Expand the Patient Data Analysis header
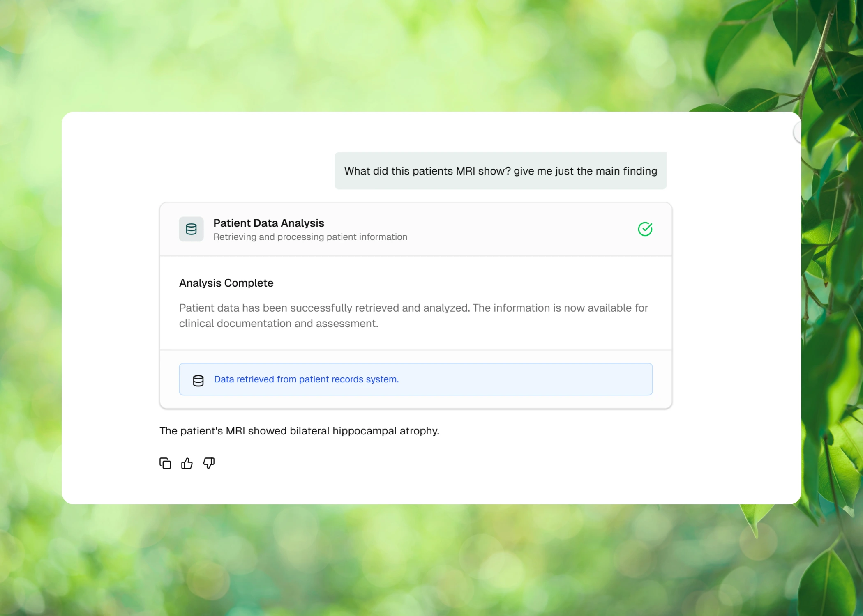Image resolution: width=863 pixels, height=616 pixels. (416, 229)
